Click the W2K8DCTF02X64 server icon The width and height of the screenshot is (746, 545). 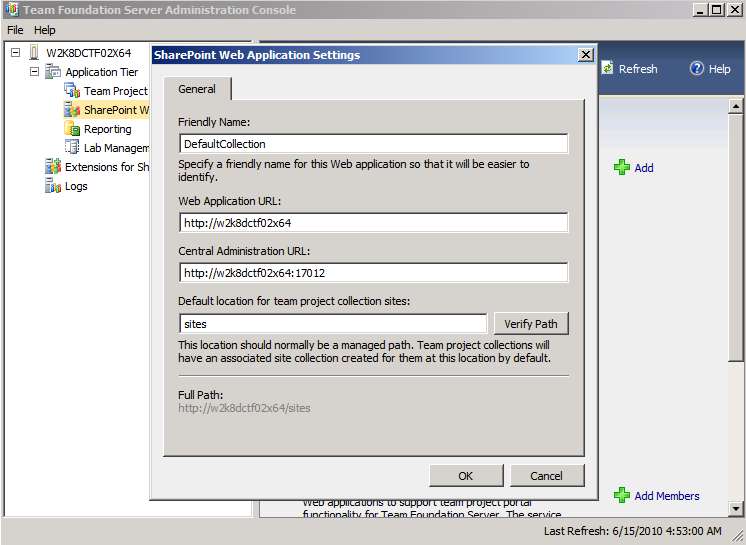click(x=34, y=52)
